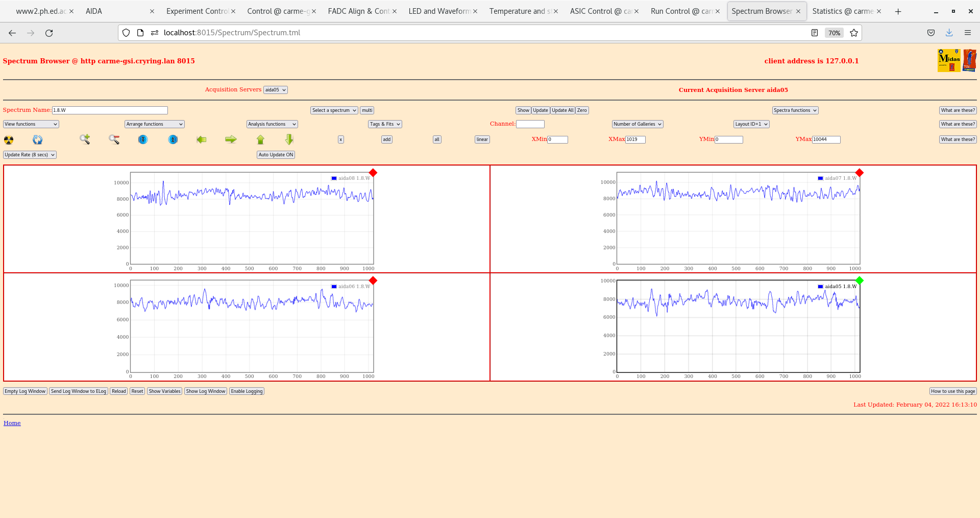This screenshot has height=518, width=980.
Task: Expand the Update Rate dropdown
Action: point(30,155)
